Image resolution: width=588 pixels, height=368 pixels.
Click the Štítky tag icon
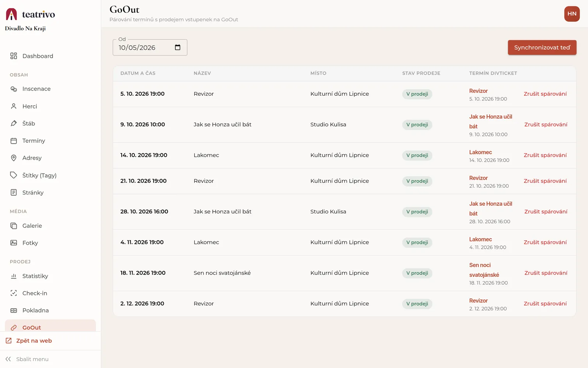click(14, 175)
